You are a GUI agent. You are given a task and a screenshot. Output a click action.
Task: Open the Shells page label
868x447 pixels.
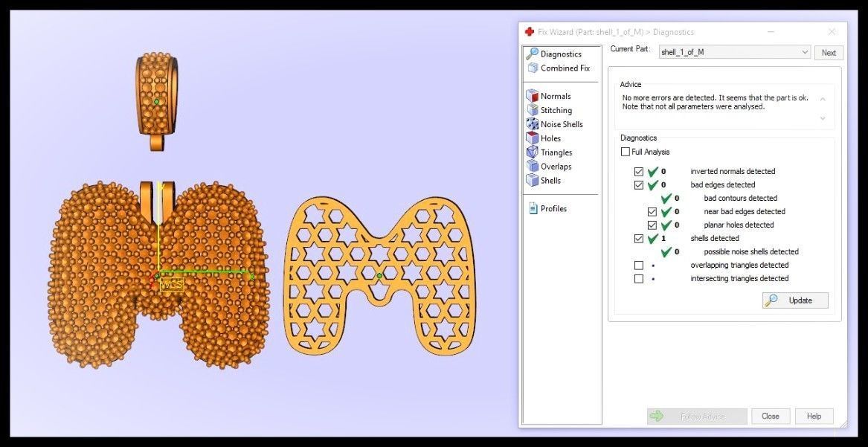551,180
